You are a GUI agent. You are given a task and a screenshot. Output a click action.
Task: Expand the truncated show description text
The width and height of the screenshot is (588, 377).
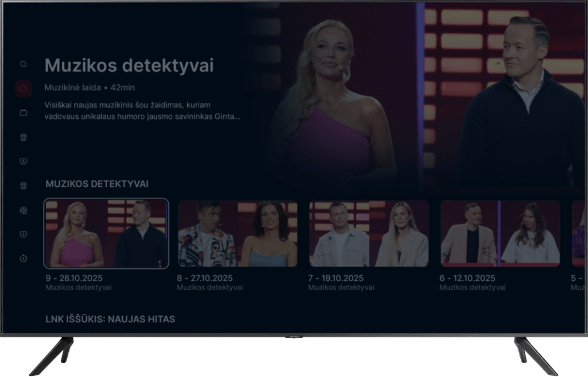click(142, 111)
